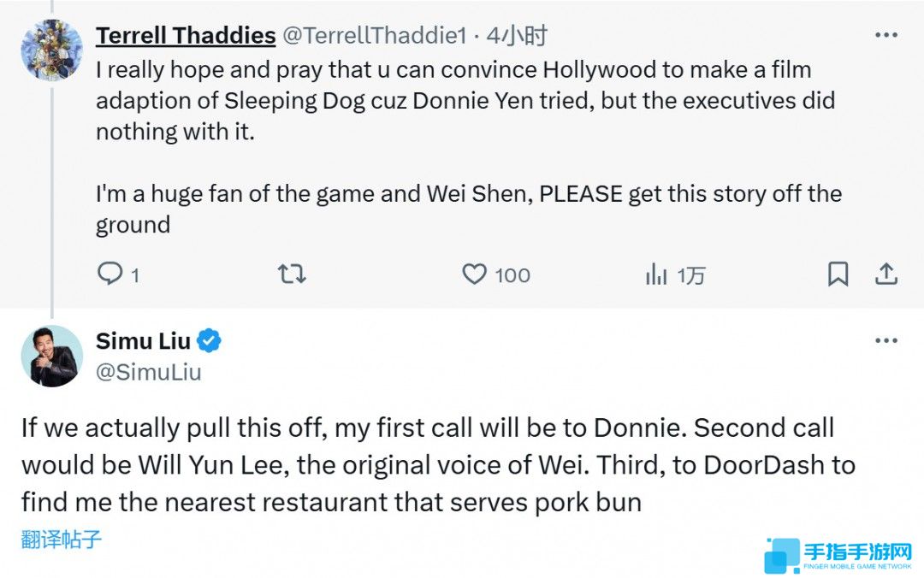Click Terrell's tweet text about Sleeping Dog
Viewport: 924px width, 578px height.
click(x=453, y=101)
